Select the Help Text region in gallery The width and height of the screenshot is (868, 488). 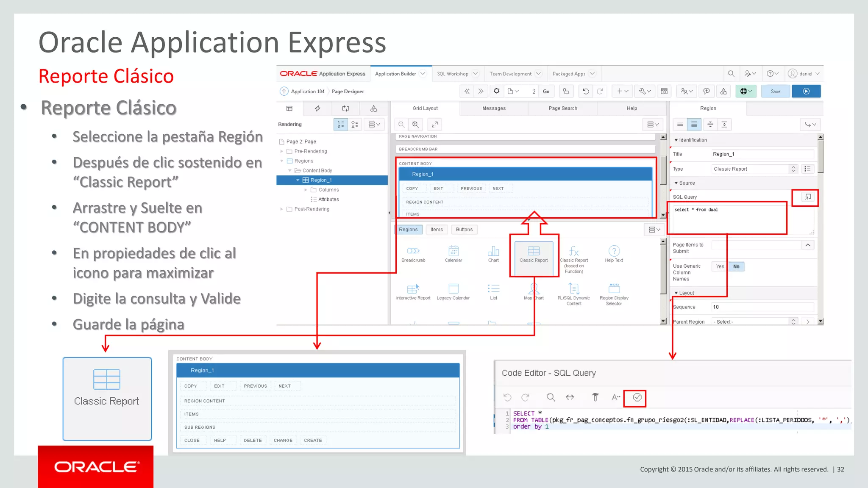(x=614, y=254)
